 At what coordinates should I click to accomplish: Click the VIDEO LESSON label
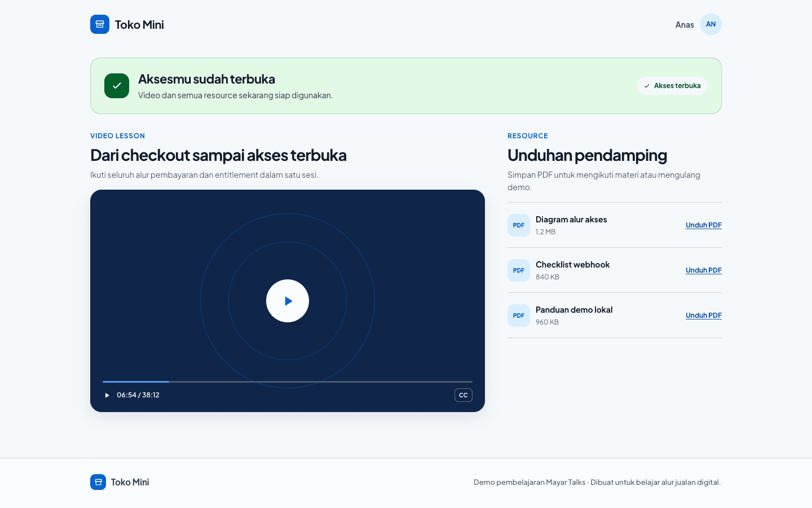click(118, 136)
